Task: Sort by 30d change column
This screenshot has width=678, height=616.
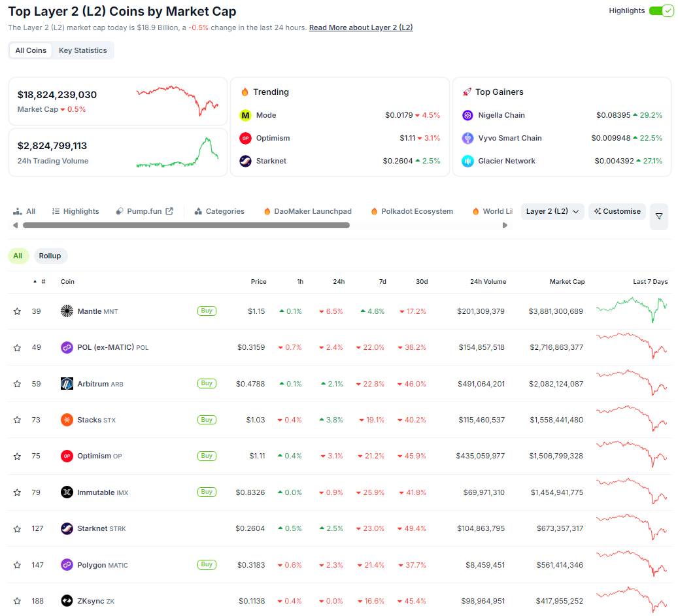Action: tap(422, 282)
